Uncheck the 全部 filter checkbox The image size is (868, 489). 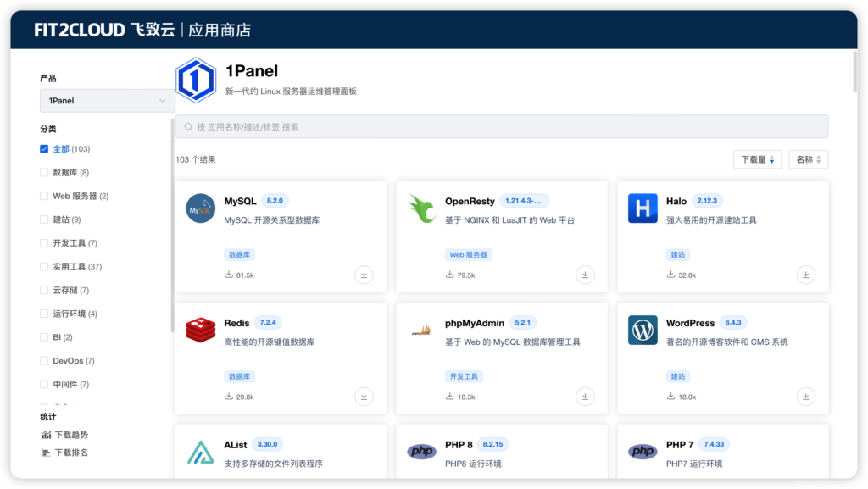coord(43,148)
